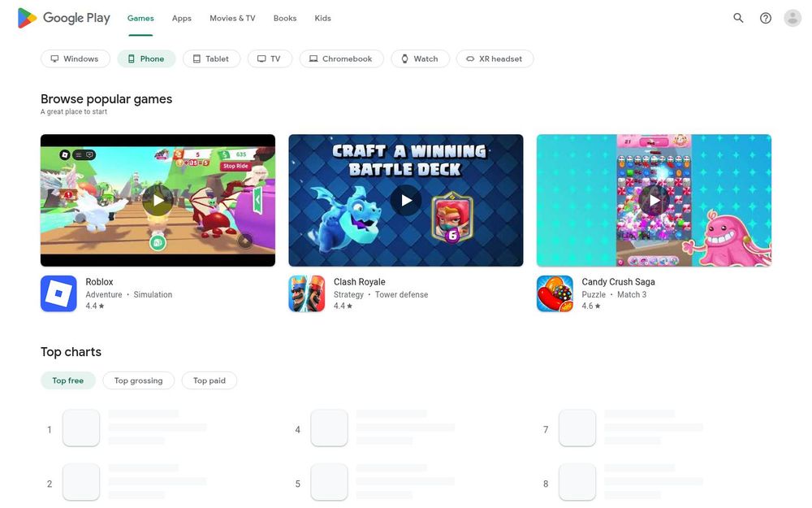Switch to the Chromebook filter chip

pos(341,58)
